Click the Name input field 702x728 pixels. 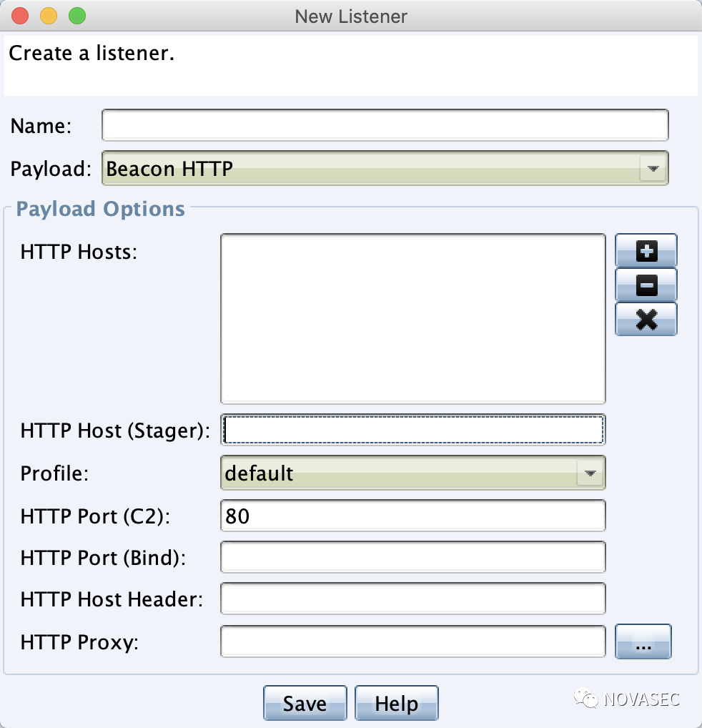385,124
